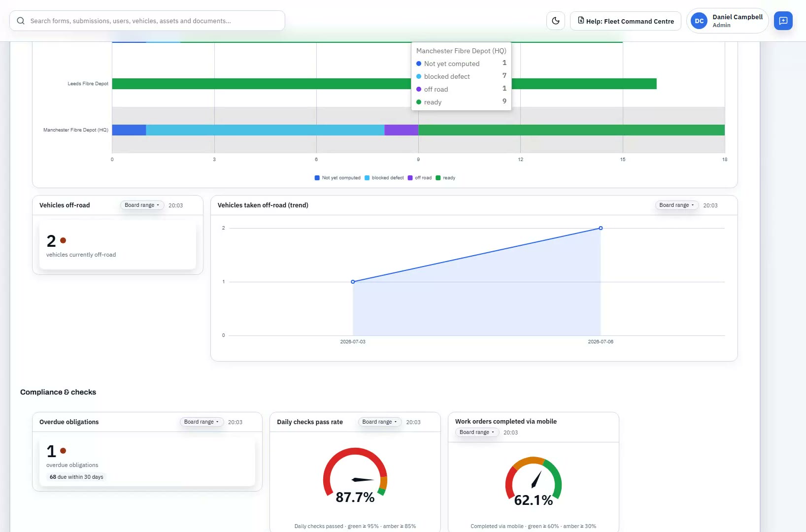Viewport: 806px width, 532px height.
Task: Toggle 'Not yet computed' legend series
Action: pyautogui.click(x=337, y=178)
